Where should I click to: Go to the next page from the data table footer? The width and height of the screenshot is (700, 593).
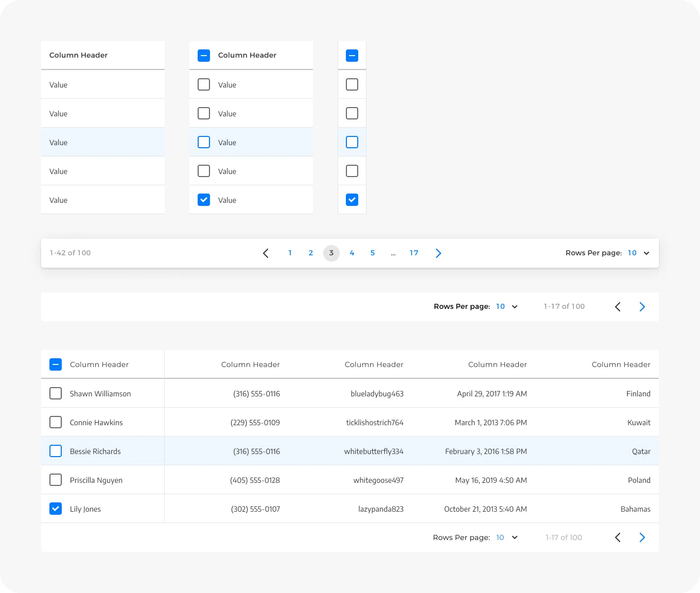point(642,537)
